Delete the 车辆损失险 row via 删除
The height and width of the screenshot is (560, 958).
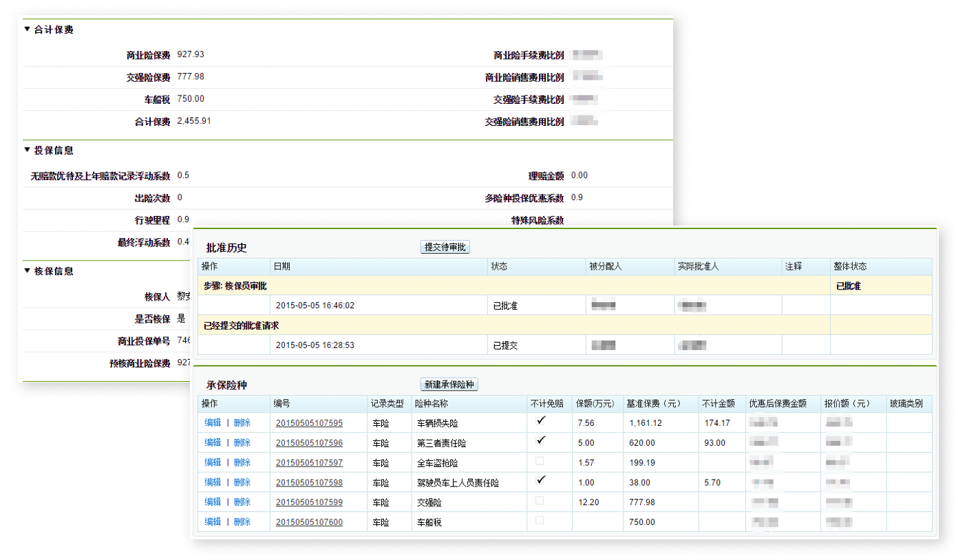point(242,422)
